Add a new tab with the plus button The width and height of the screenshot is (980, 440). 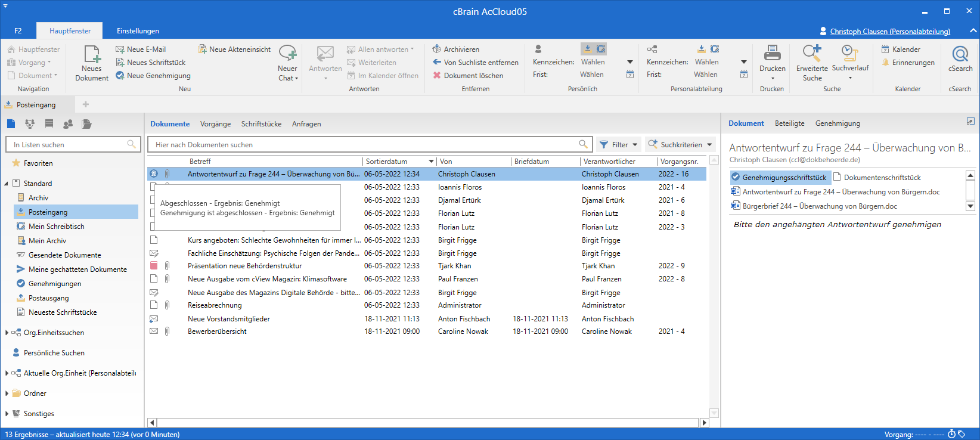click(86, 104)
